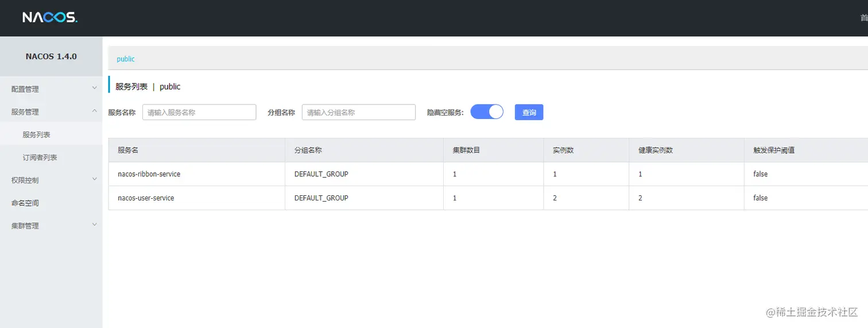Click the NACOS 1.4.0 version label
Screen dimensions: 868x328
click(x=51, y=56)
